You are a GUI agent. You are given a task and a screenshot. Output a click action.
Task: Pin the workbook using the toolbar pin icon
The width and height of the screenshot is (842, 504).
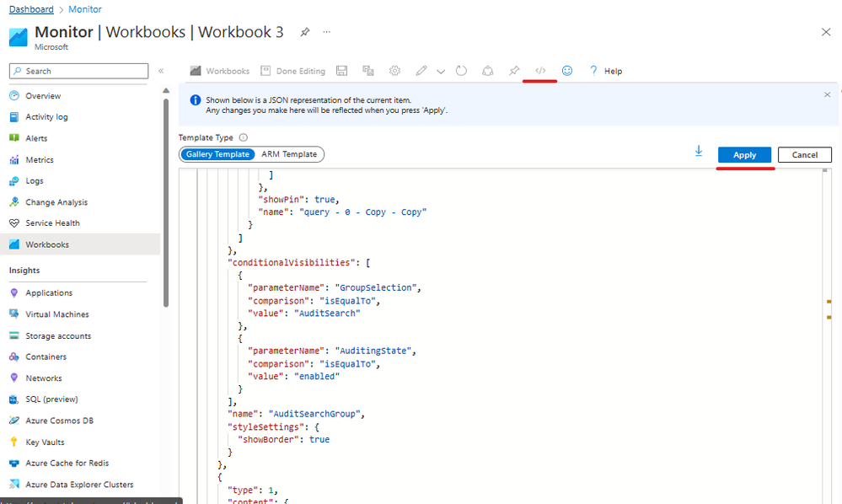514,71
